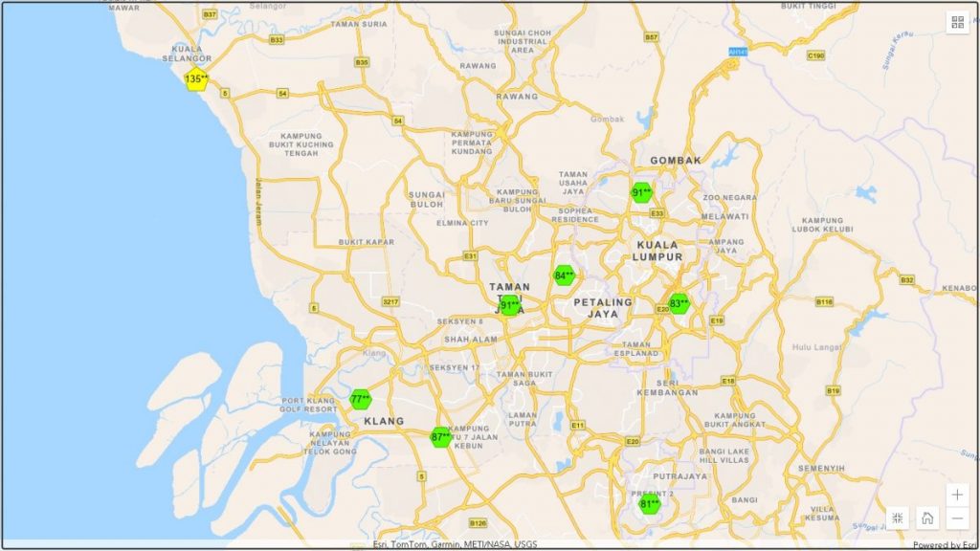The width and height of the screenshot is (980, 551).
Task: Select the yellow 135 marker at Kuala Selangor
Action: 195,79
